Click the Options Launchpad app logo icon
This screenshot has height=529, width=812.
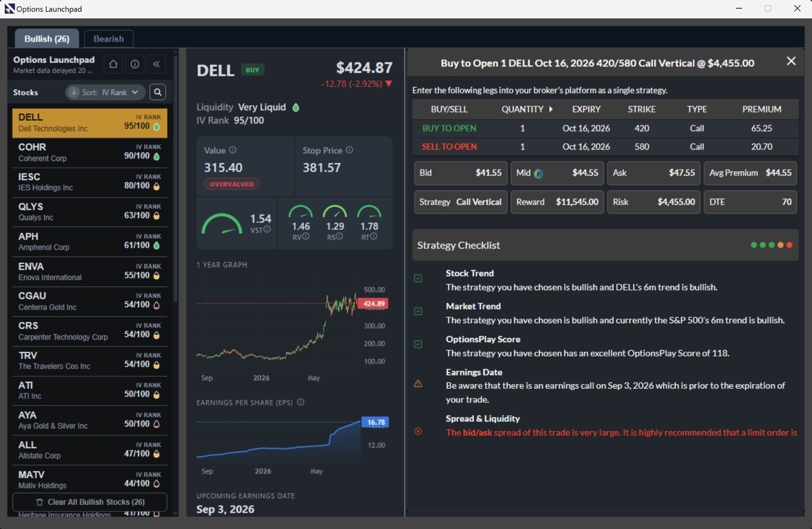[9, 9]
